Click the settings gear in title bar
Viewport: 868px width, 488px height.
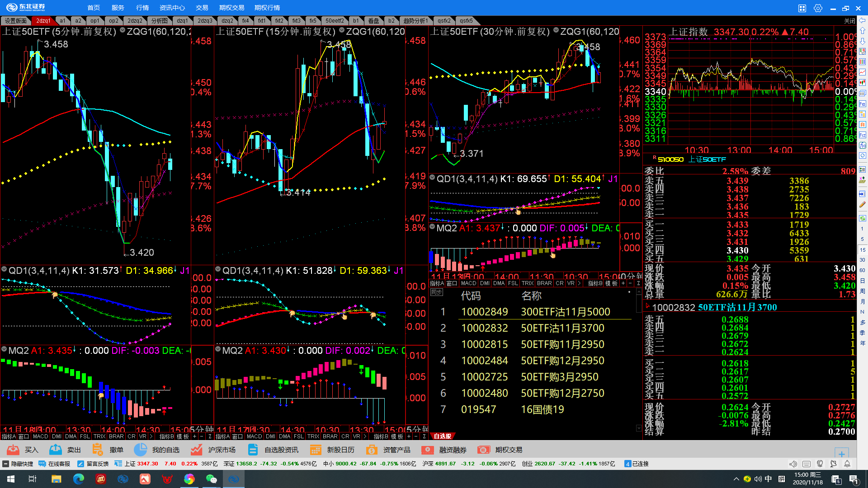point(818,8)
